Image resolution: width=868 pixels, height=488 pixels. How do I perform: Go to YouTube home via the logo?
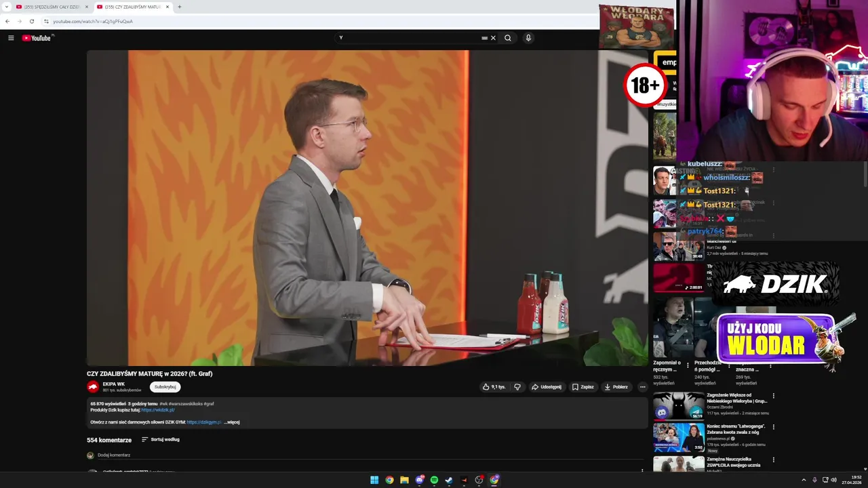pos(37,38)
